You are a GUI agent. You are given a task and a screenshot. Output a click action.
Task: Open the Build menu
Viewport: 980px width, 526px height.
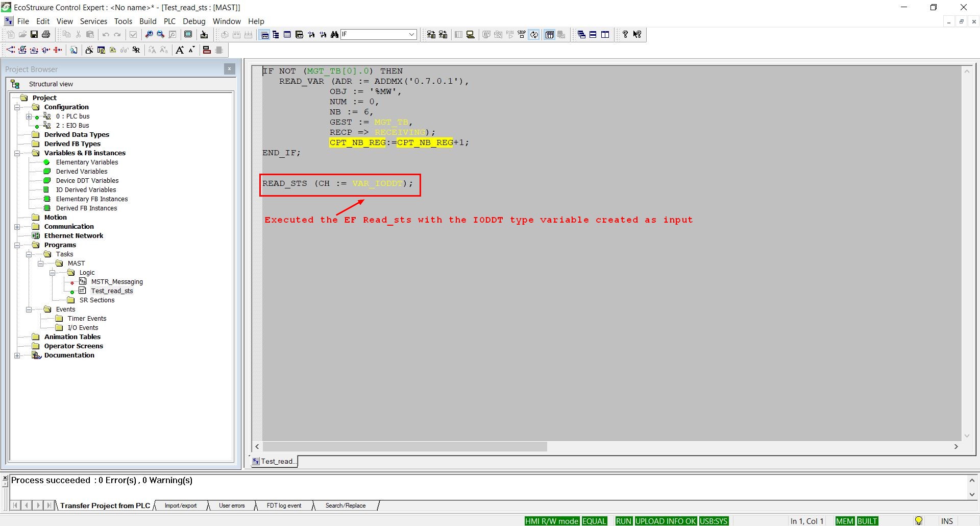148,21
